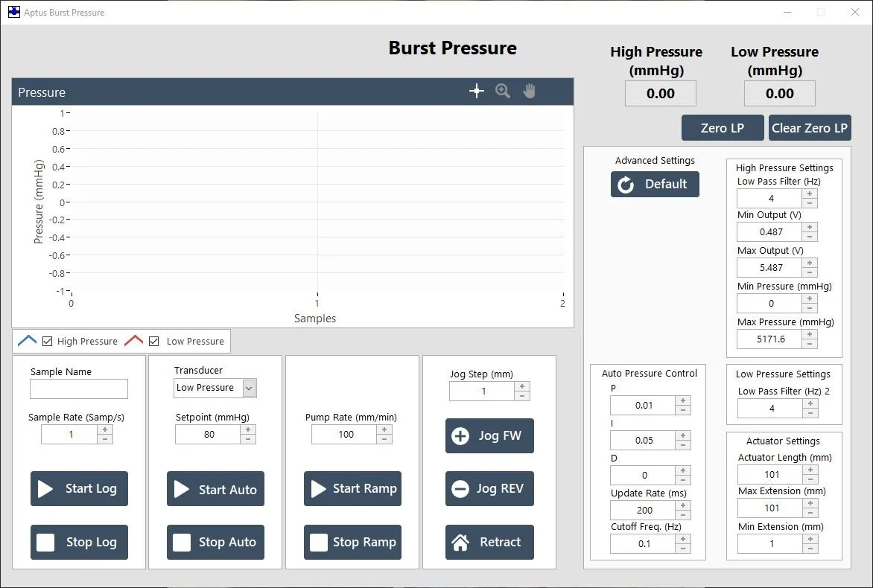Select the zoom tool on the Pressure graph
This screenshot has height=588, width=873.
[x=503, y=90]
